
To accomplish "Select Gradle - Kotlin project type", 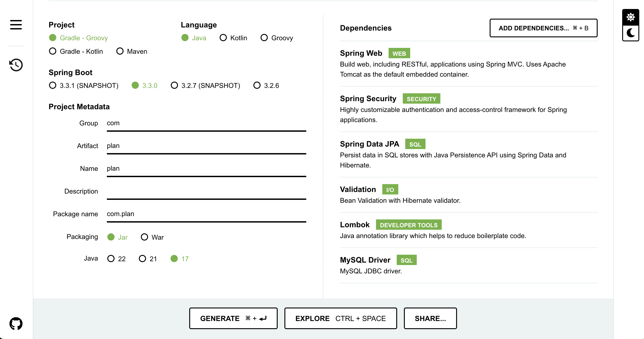I will (x=53, y=51).
